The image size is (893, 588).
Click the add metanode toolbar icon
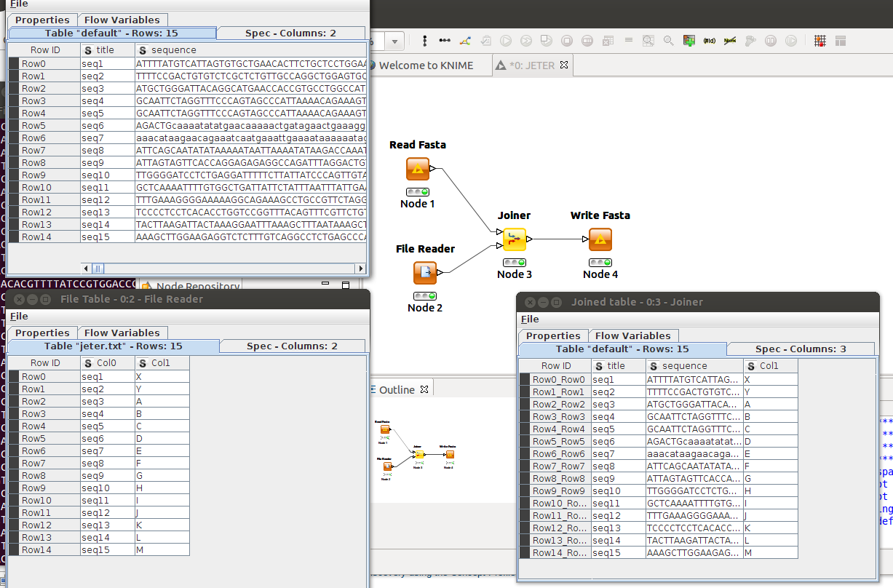point(688,40)
